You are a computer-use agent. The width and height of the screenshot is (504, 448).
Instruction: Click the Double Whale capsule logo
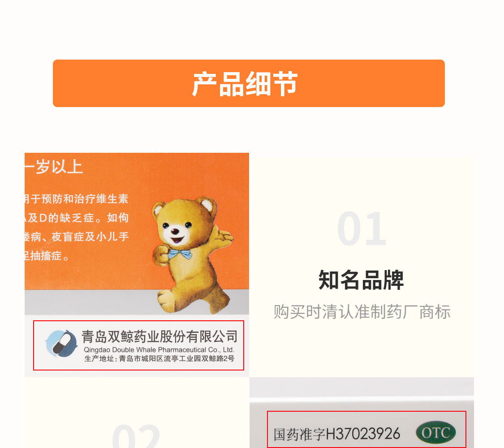[61, 344]
